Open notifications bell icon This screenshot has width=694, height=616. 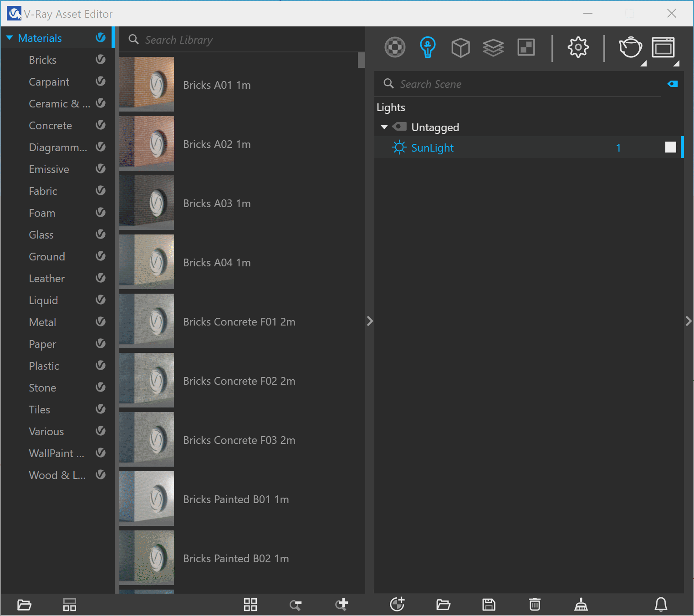pyautogui.click(x=661, y=604)
